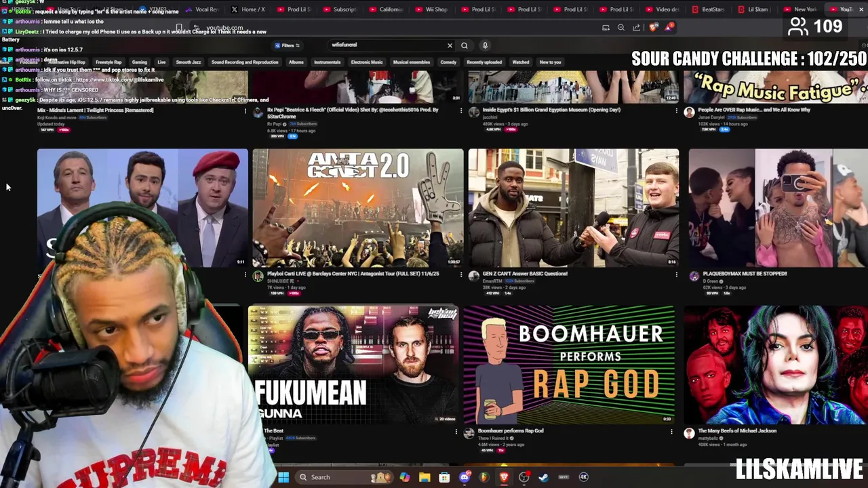Click the cast icon in address bar
This screenshot has width=868, height=488.
pos(606,28)
